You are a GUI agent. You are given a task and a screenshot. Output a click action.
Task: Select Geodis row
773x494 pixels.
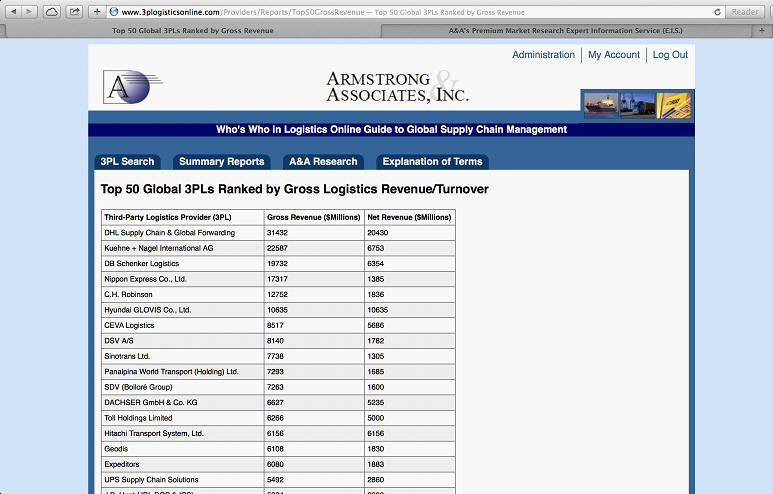[x=278, y=449]
